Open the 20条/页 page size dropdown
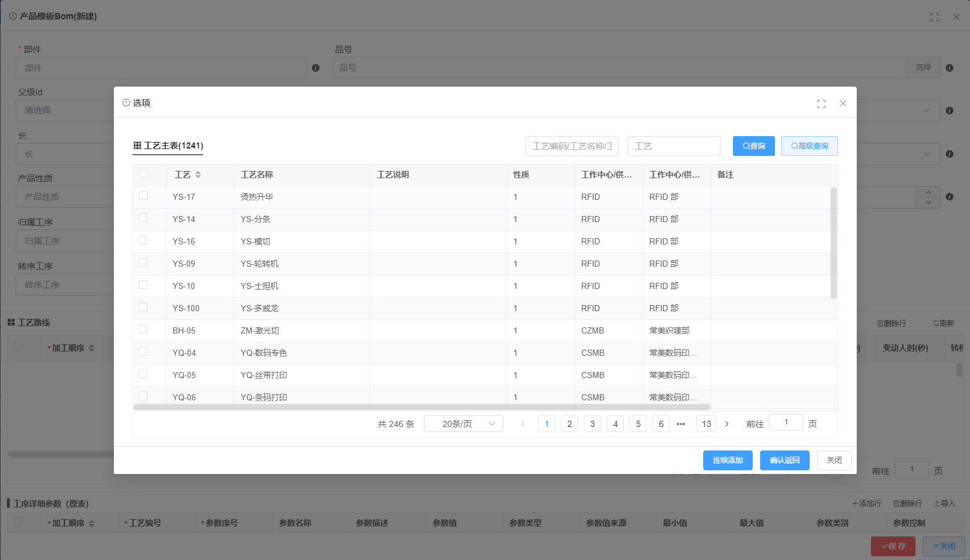The width and height of the screenshot is (970, 560). pyautogui.click(x=464, y=424)
